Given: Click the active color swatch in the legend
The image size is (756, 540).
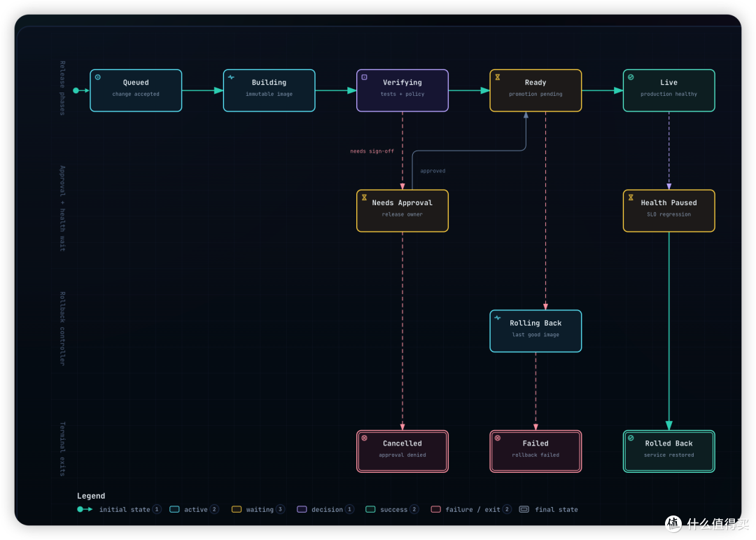Looking at the screenshot, I should coord(174,509).
